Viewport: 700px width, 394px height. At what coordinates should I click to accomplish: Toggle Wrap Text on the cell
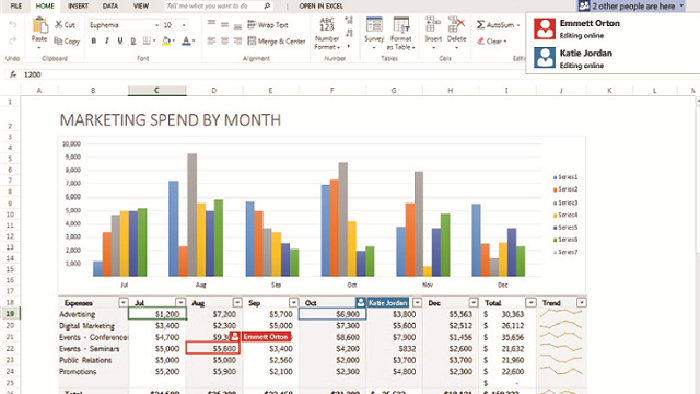[x=267, y=25]
